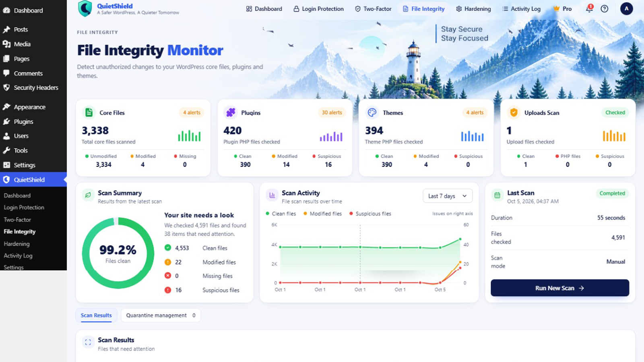Click the help question mark icon
This screenshot has height=362, width=644.
pos(605,9)
